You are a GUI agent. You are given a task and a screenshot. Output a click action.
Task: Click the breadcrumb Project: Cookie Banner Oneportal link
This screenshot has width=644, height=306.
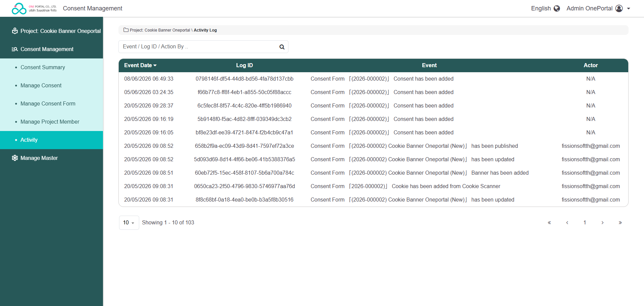tap(160, 30)
